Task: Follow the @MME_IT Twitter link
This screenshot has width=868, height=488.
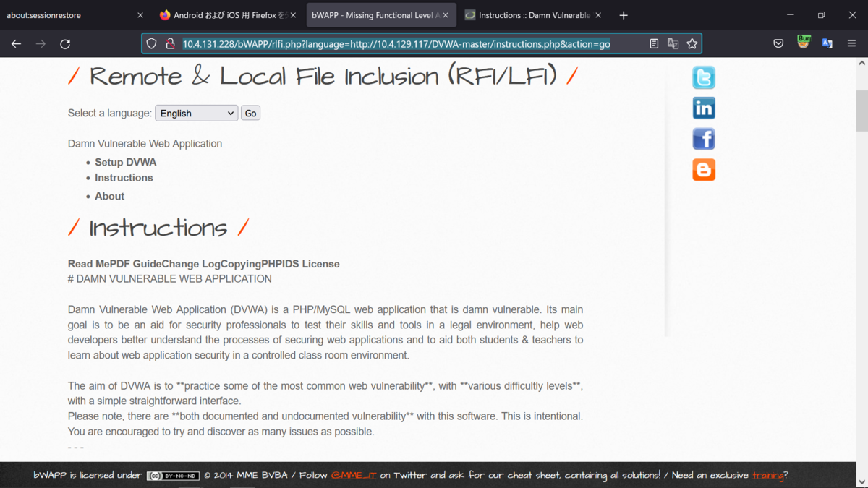Action: [354, 475]
